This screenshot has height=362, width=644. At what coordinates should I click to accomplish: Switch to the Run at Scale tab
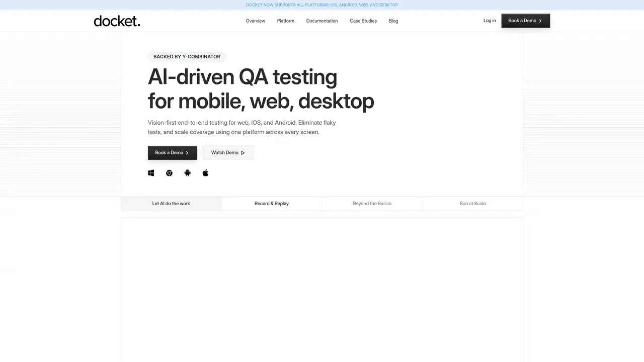point(473,204)
